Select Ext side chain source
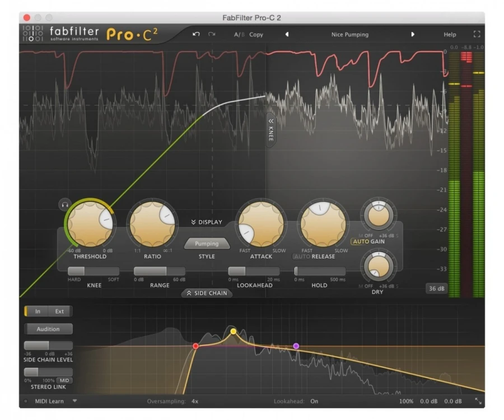 [60, 311]
